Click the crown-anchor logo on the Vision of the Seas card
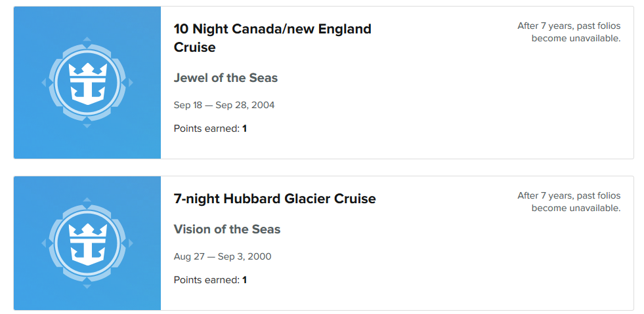 pyautogui.click(x=87, y=244)
